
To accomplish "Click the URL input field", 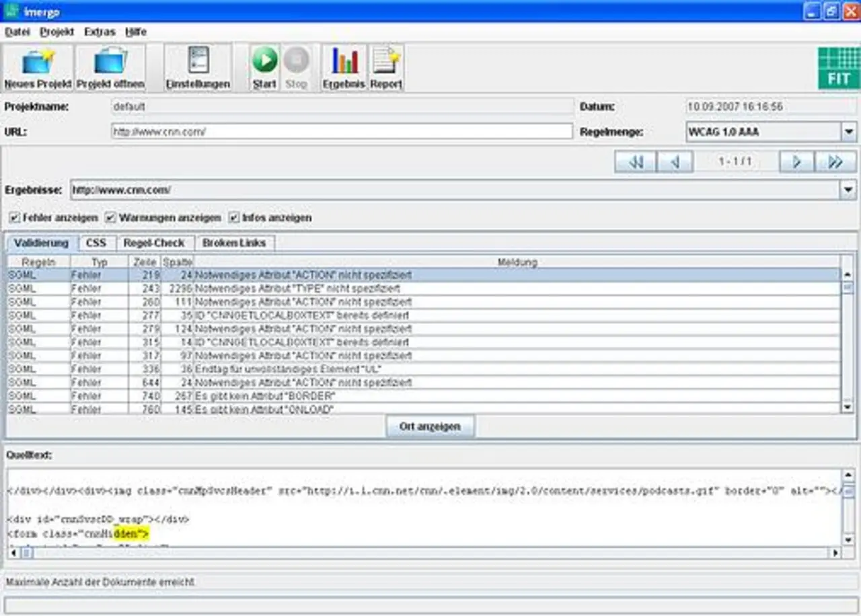I will coord(342,132).
